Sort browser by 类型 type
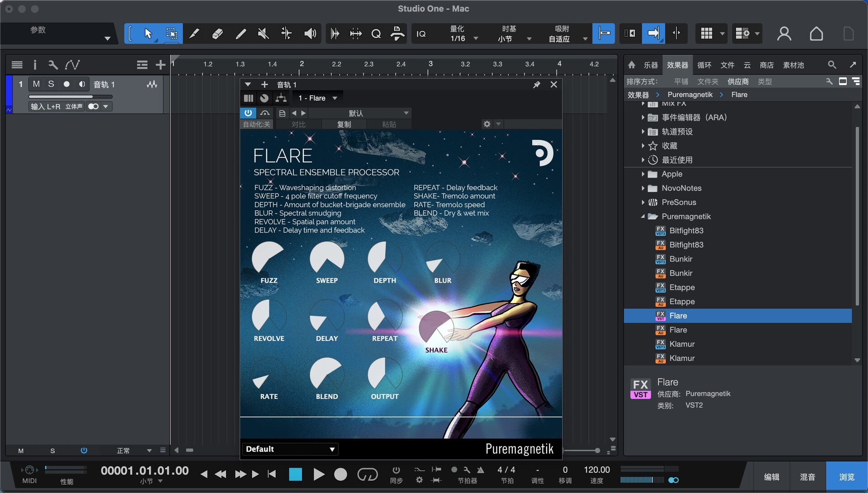 click(764, 81)
